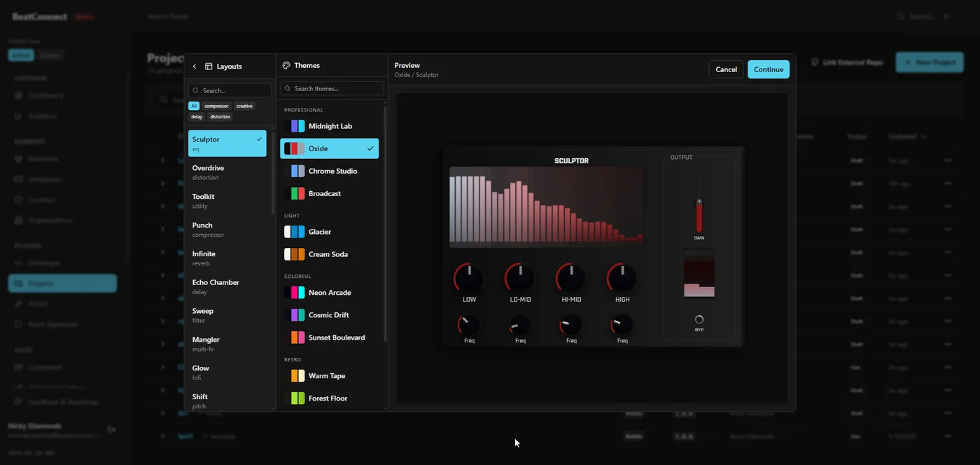Open the Admin Portal menu item

(x=167, y=15)
